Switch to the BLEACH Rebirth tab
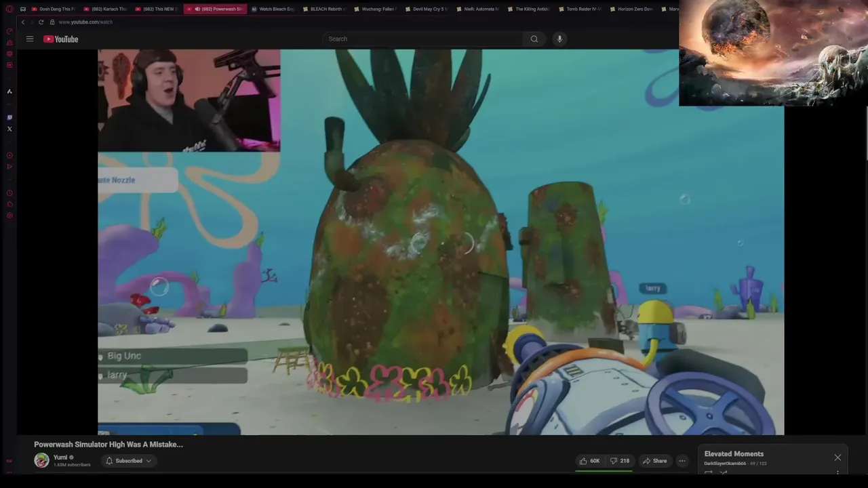The width and height of the screenshot is (868, 488). tap(323, 9)
